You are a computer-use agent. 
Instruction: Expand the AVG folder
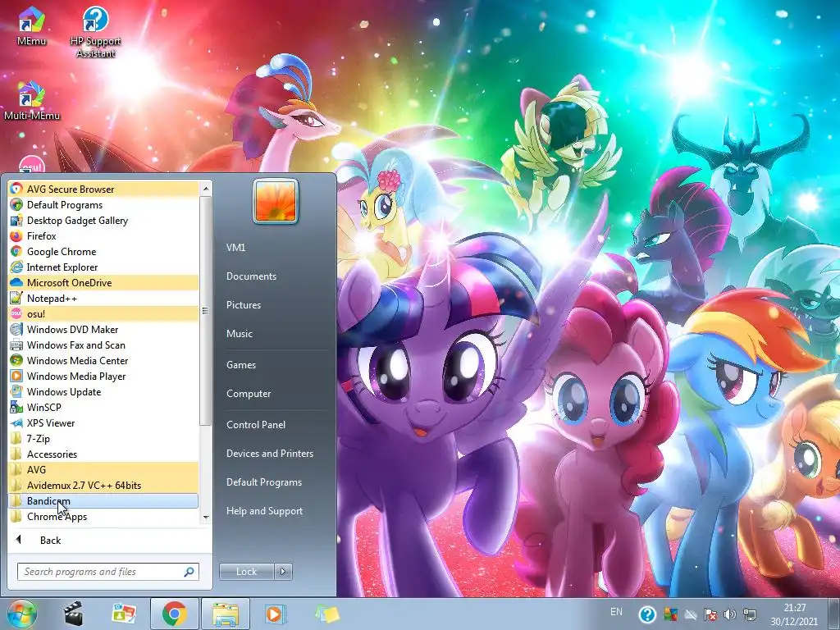click(103, 469)
